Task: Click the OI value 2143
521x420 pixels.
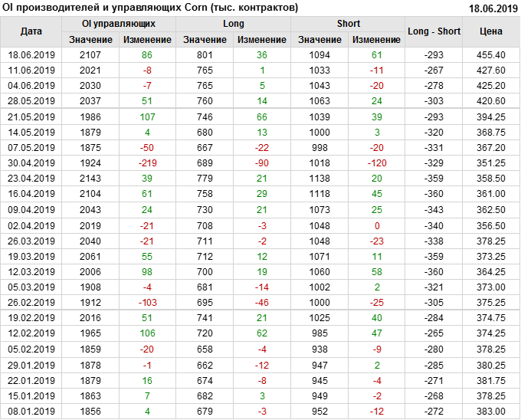Action: click(x=90, y=177)
